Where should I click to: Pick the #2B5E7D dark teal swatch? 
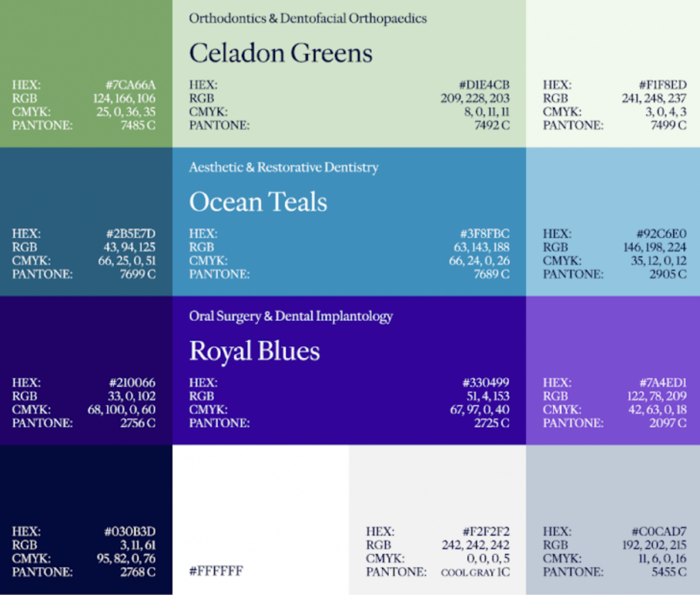[x=86, y=222]
